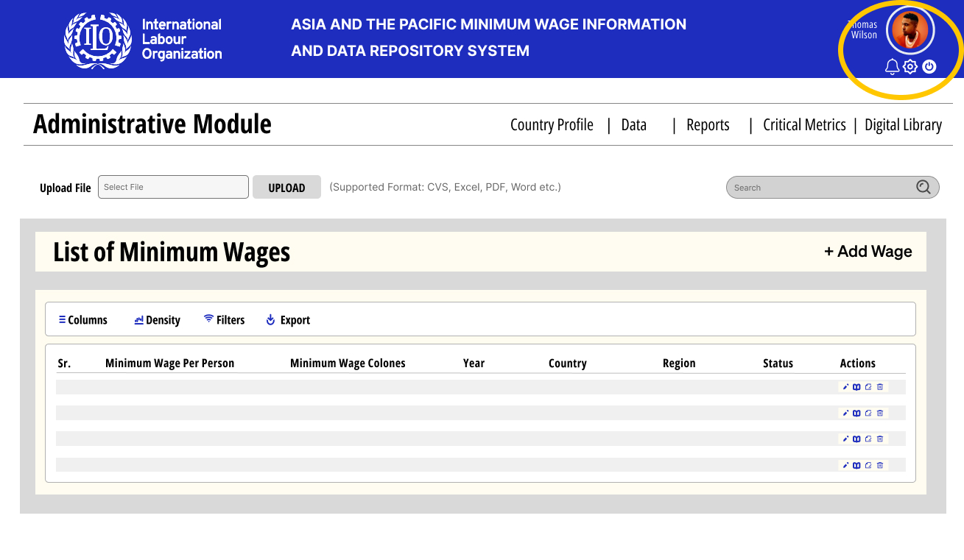Viewport: 964px width, 560px height.
Task: Delete the fourth row using trash icon
Action: click(x=880, y=465)
